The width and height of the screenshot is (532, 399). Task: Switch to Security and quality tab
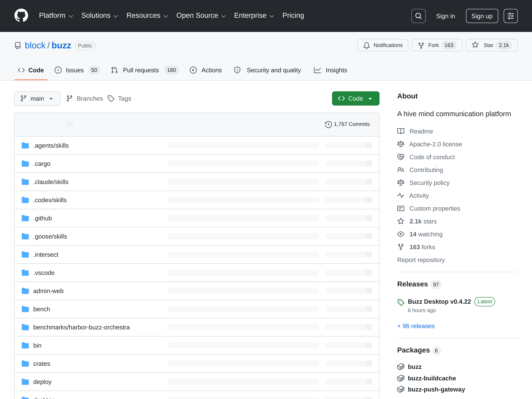268,70
